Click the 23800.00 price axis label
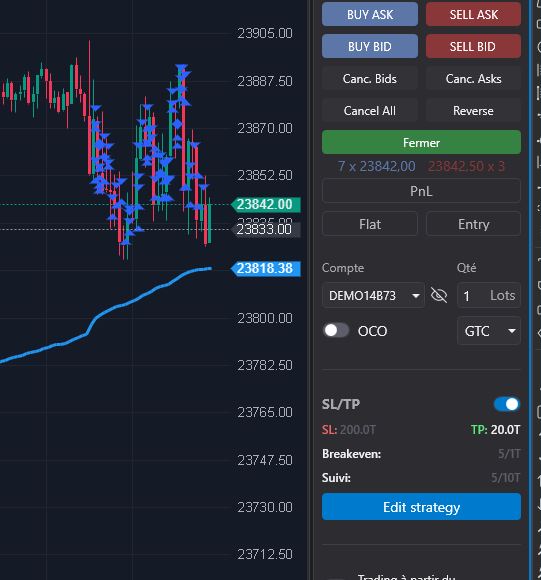Viewport: 541px width, 580px height. pos(265,318)
